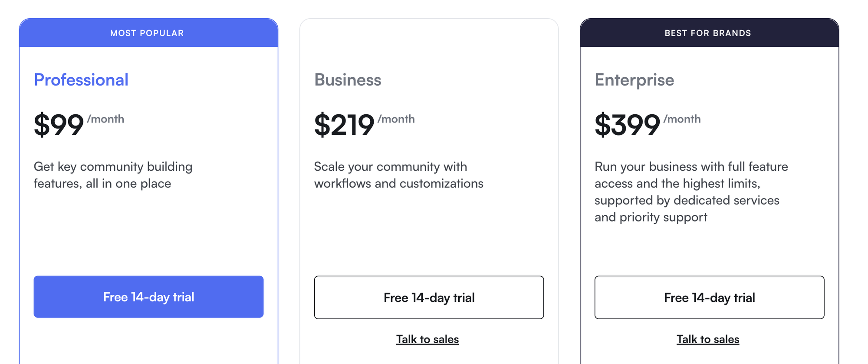This screenshot has height=364, width=868.
Task: Click the Enterprise plan description text
Action: coord(691,192)
